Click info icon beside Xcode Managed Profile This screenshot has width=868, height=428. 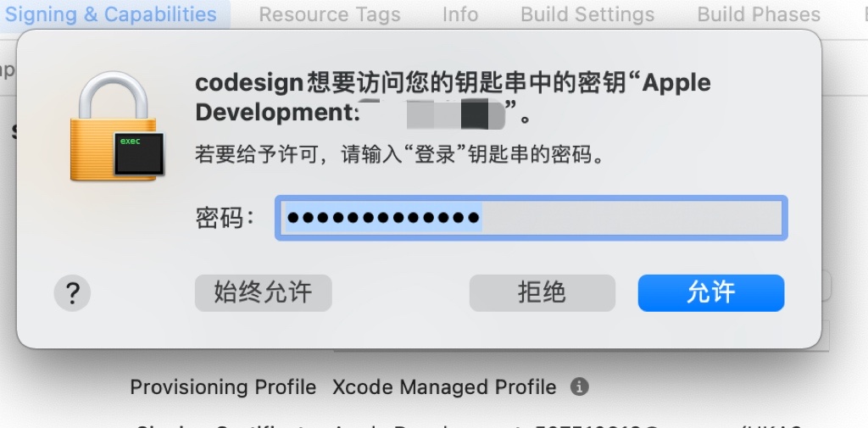579,386
